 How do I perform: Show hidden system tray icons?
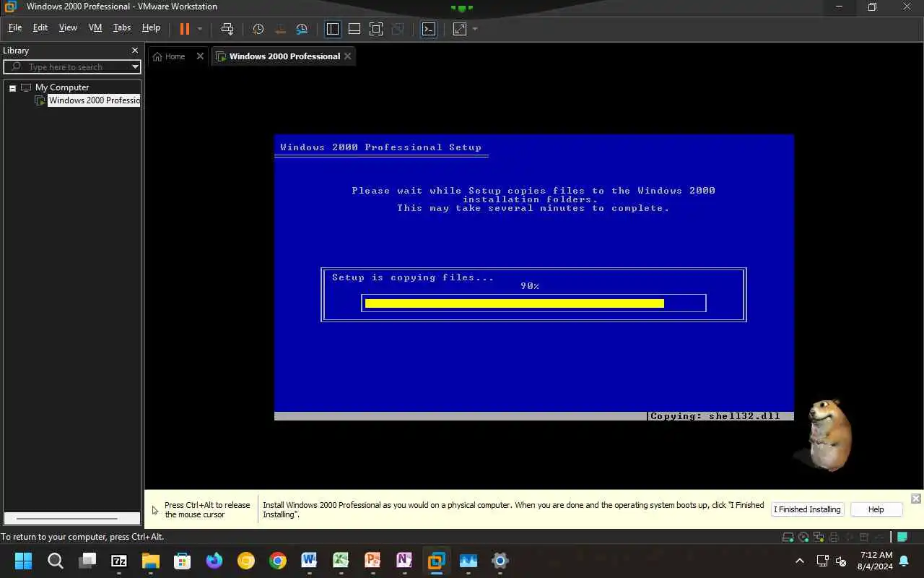800,561
